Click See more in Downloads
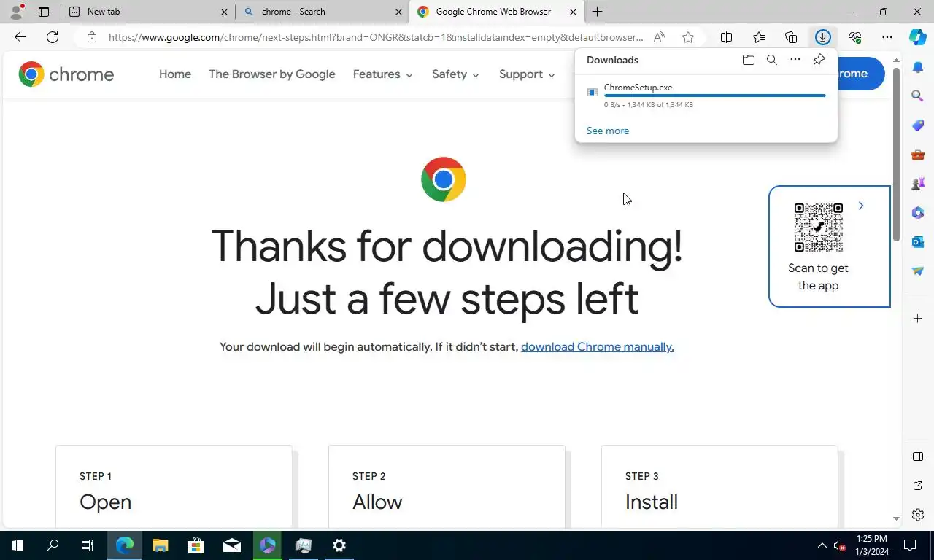 click(608, 131)
